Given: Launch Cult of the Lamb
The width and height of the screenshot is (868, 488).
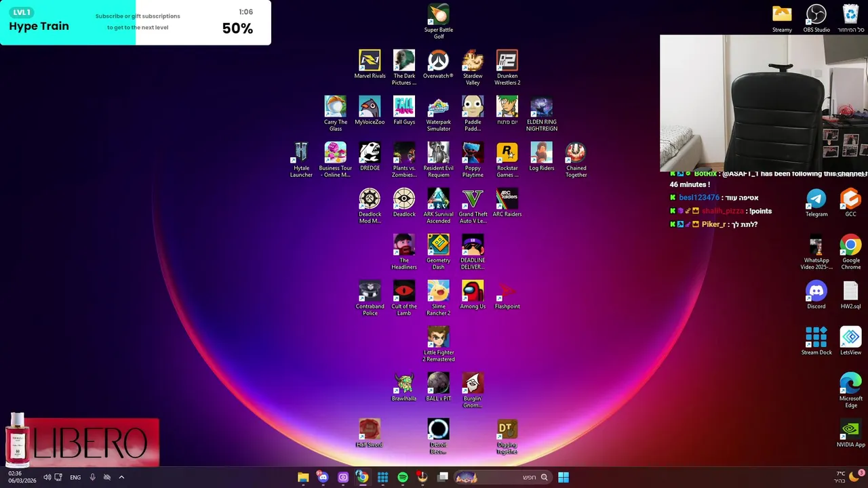Looking at the screenshot, I should tap(404, 298).
